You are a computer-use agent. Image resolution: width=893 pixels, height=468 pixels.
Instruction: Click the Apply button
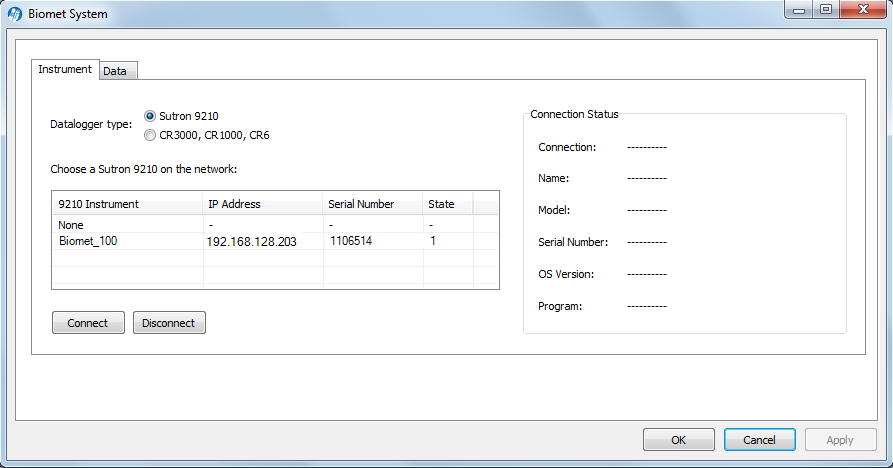tap(841, 440)
